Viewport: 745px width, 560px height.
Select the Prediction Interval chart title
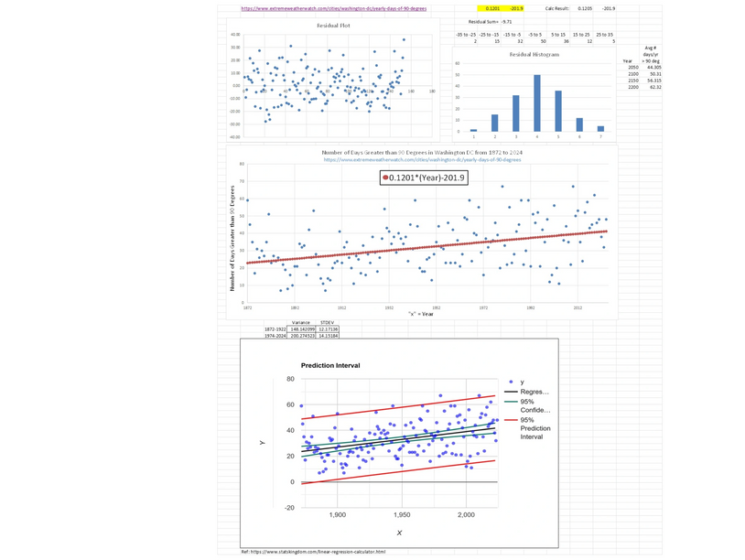coord(329,365)
